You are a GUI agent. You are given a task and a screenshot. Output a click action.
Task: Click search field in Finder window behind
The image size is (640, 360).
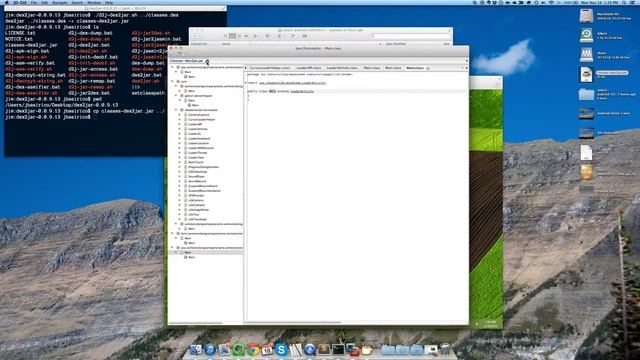[x=410, y=36]
